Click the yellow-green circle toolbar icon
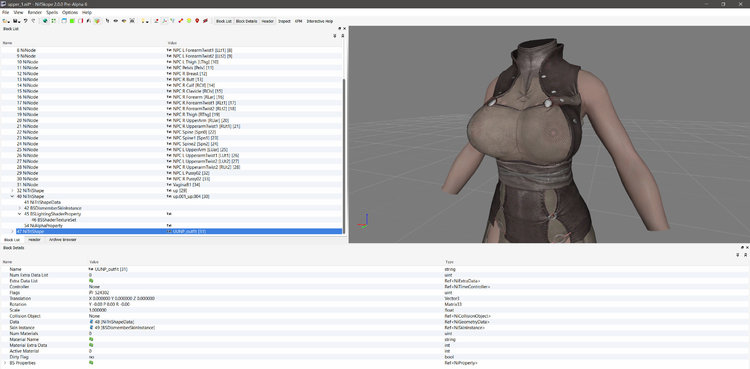Screen dimensions: 750x369 [189, 21]
